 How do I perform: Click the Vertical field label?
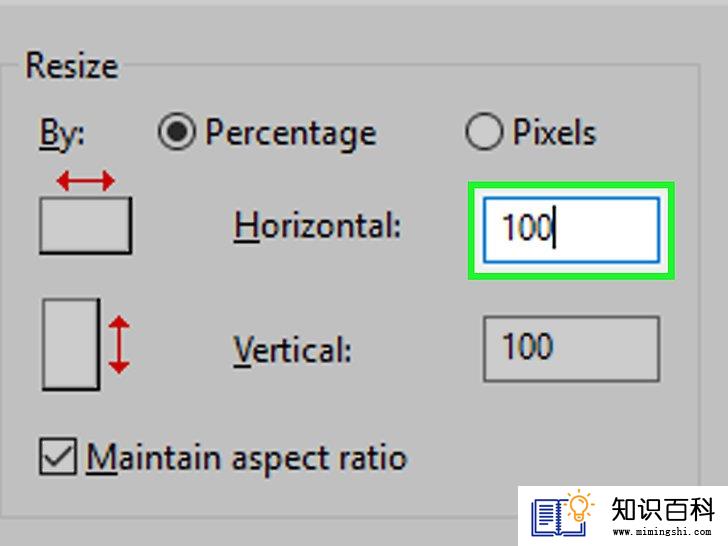coord(293,350)
